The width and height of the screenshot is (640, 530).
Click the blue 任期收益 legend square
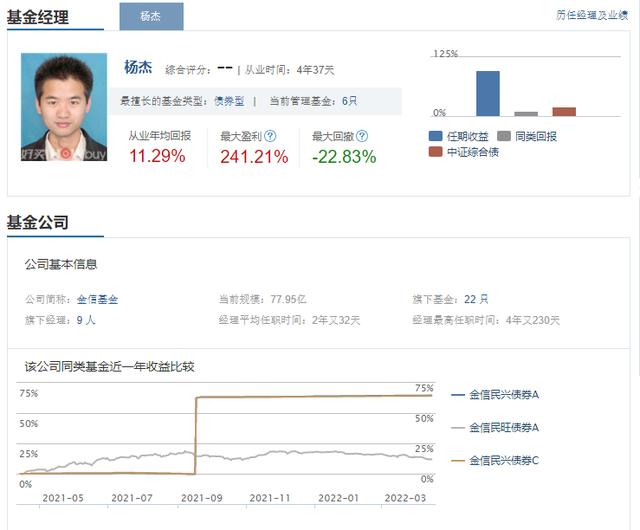pos(435,136)
